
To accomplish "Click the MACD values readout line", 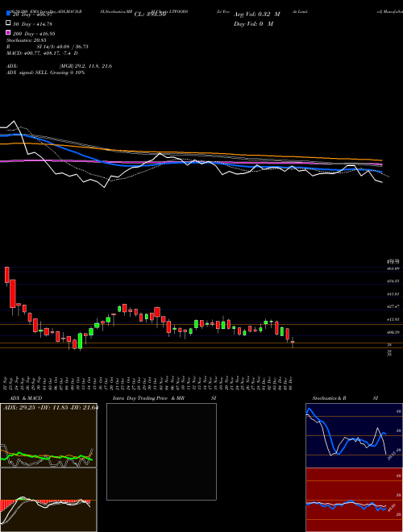I will (x=42, y=53).
